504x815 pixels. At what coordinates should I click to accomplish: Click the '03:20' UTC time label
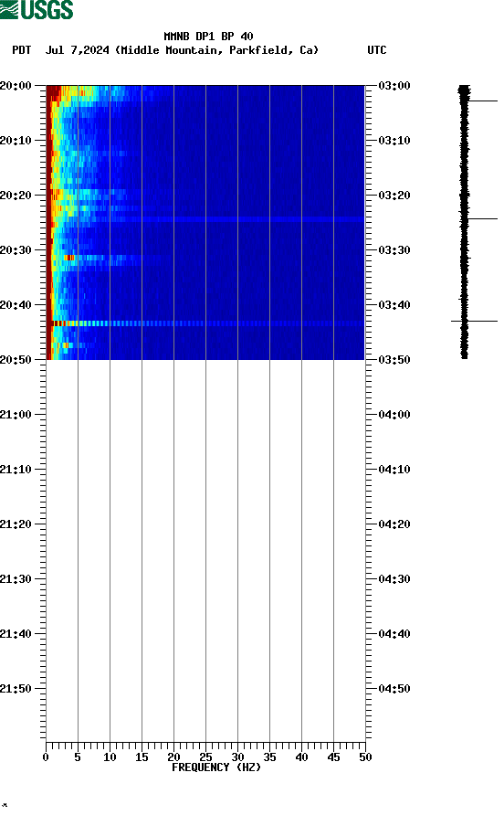pos(394,196)
